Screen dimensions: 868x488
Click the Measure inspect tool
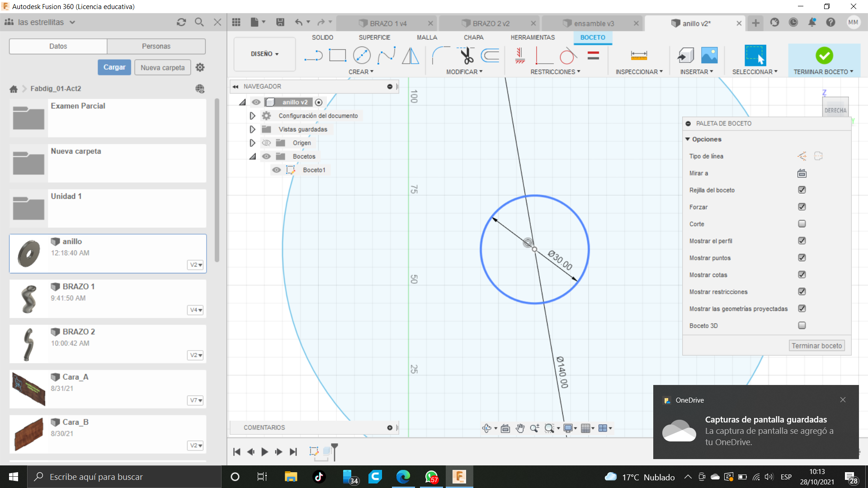tap(639, 56)
